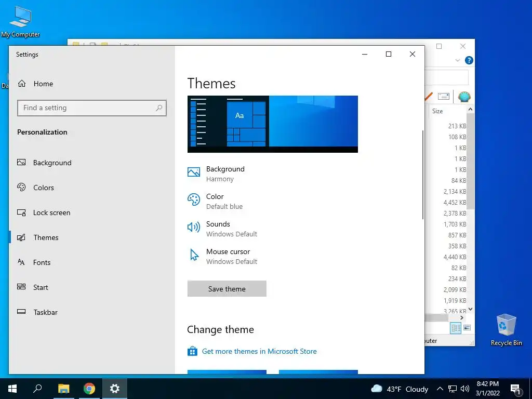Image resolution: width=532 pixels, height=399 pixels.
Task: Open File Explorer from taskbar
Action: point(63,389)
